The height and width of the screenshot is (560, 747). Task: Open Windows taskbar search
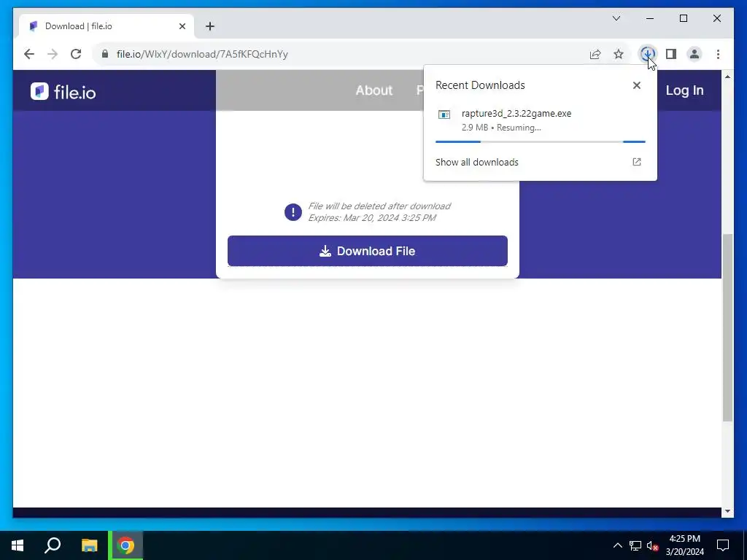[x=53, y=545]
